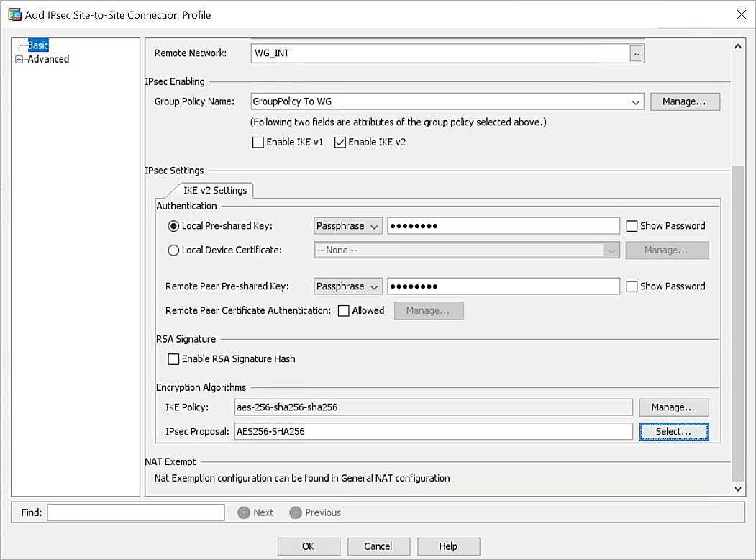Open the Remote Network browse button
The height and width of the screenshot is (560, 756).
(x=637, y=53)
